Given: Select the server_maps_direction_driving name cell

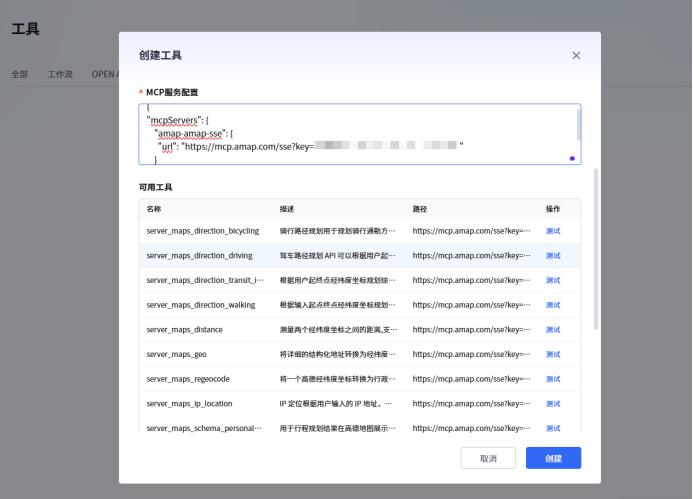Looking at the screenshot, I should click(199, 256).
